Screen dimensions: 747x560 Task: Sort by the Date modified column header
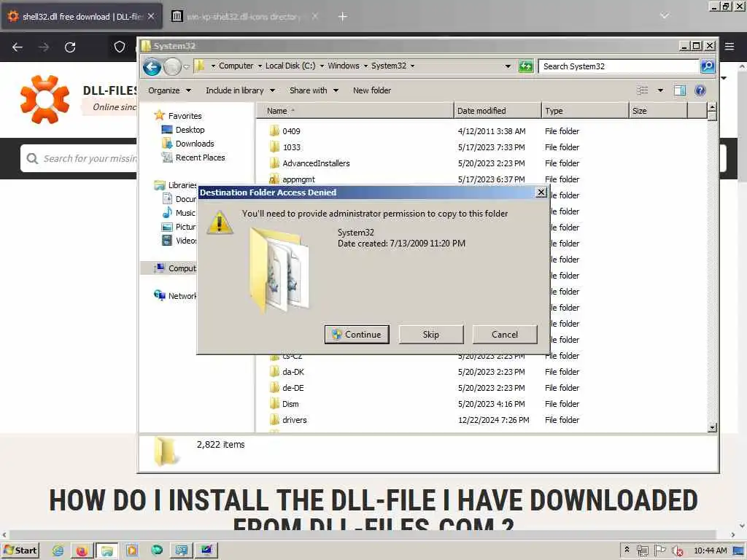498,111
